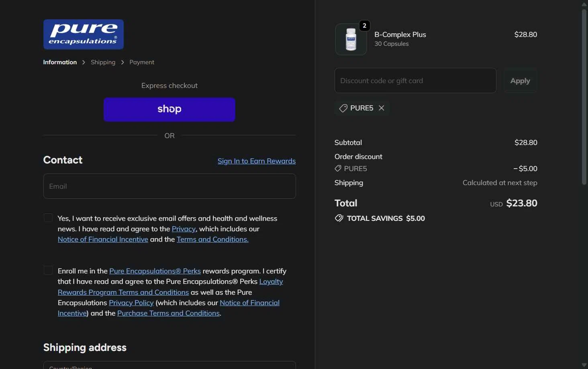Click the TOTAL SAVINGS $5.00 text
The image size is (588, 369).
tap(386, 218)
